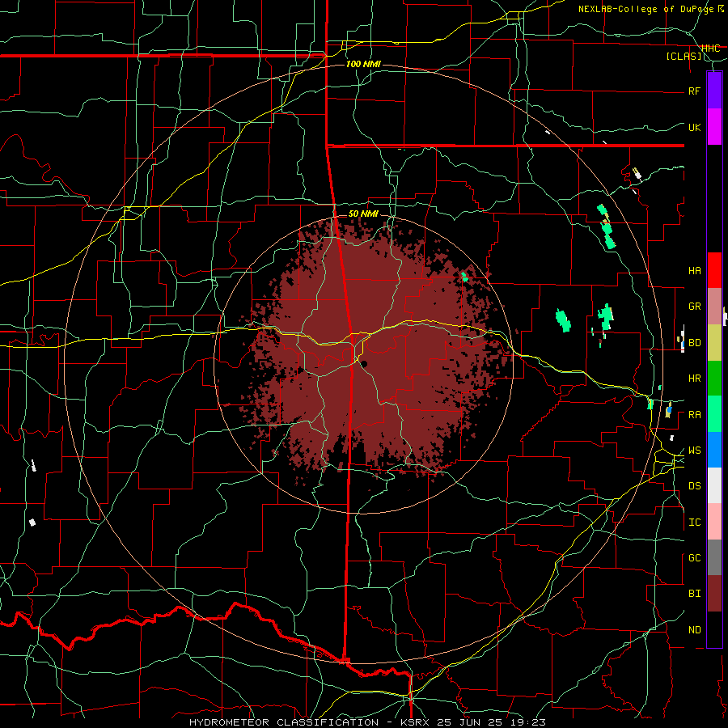This screenshot has width=728, height=728.
Task: Click the WS blue legend swatch
Action: (714, 450)
